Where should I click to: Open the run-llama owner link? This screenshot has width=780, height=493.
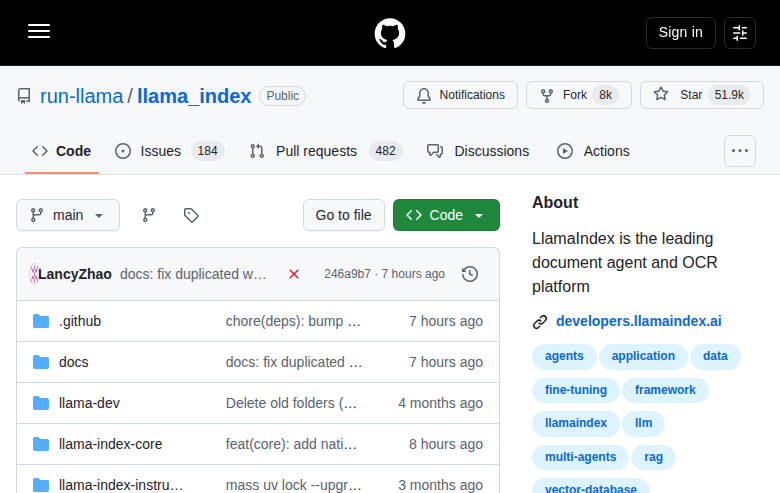(82, 96)
